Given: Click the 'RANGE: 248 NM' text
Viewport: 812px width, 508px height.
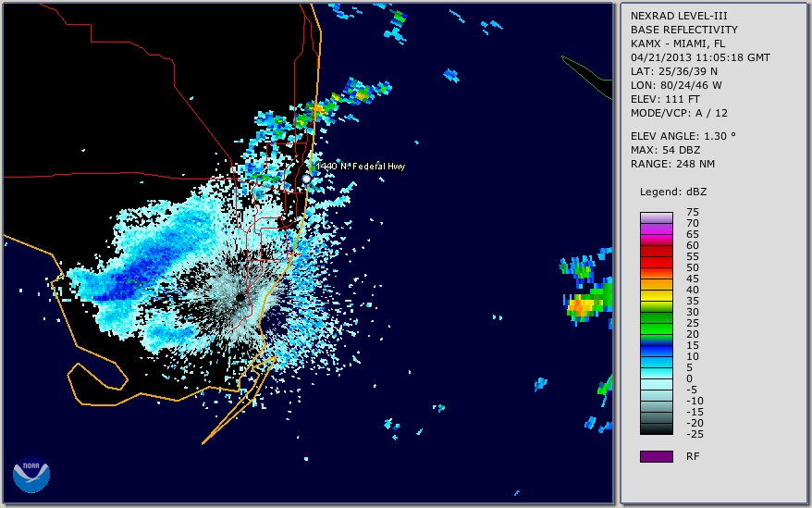Looking at the screenshot, I should tap(672, 165).
